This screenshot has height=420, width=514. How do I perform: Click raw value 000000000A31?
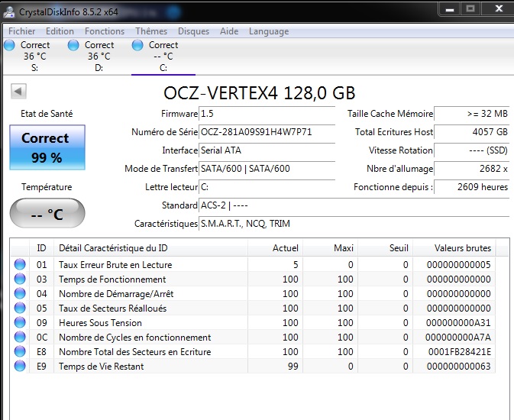click(x=458, y=322)
